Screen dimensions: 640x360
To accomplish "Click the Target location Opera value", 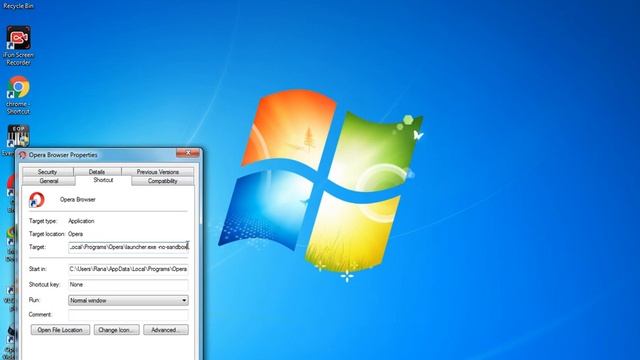I will tap(76, 234).
